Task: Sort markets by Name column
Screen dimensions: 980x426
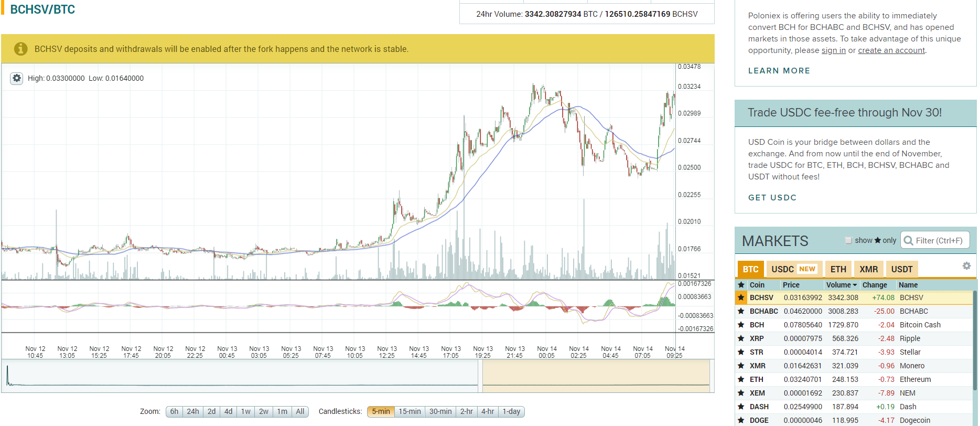Action: pyautogui.click(x=908, y=285)
